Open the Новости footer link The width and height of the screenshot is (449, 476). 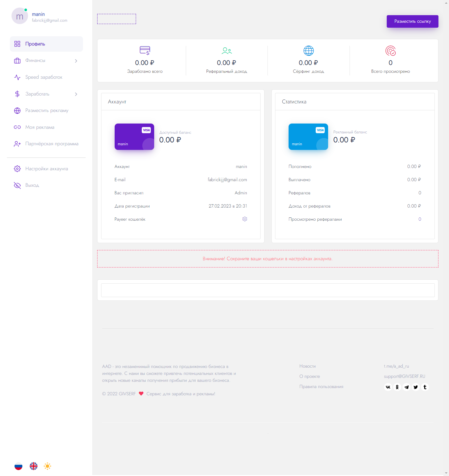point(307,366)
